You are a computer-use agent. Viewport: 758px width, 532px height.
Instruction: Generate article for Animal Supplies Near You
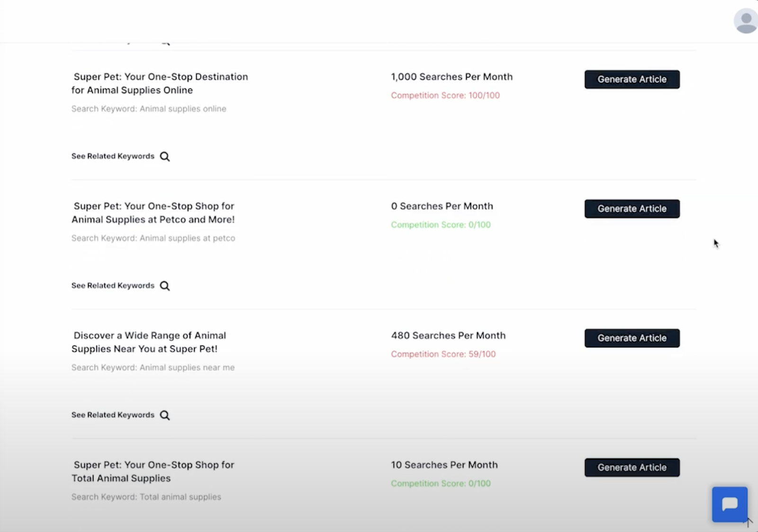click(x=632, y=338)
